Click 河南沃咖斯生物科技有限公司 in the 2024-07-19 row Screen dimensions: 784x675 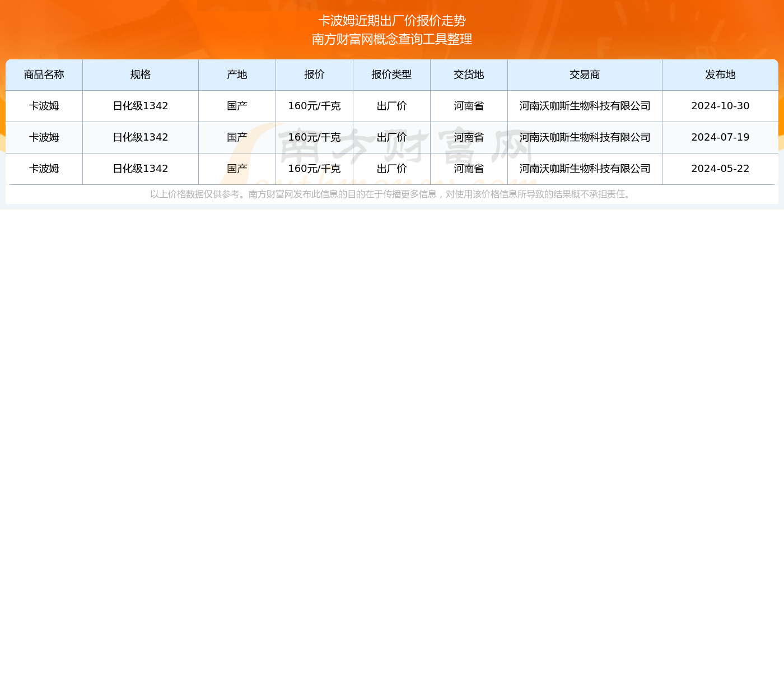coord(585,137)
